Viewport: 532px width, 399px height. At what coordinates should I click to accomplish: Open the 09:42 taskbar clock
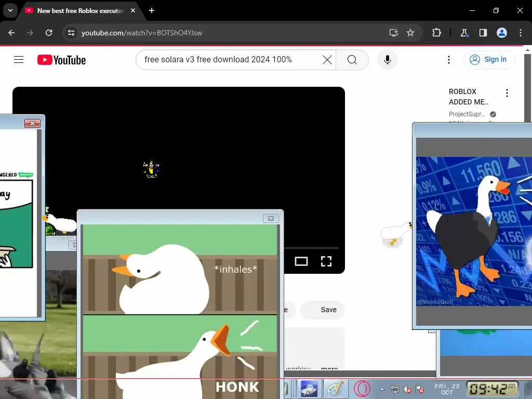492,389
